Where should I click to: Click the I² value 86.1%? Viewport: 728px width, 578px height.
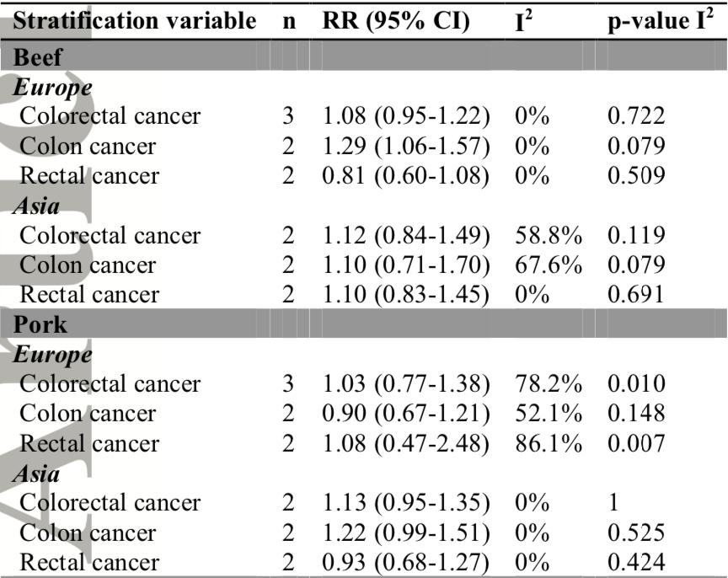click(x=549, y=444)
